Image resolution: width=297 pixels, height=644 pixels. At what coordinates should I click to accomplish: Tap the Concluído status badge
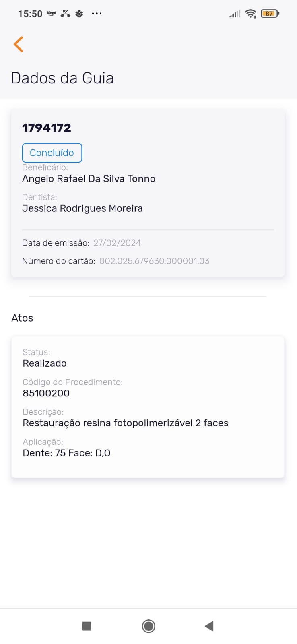(x=52, y=153)
